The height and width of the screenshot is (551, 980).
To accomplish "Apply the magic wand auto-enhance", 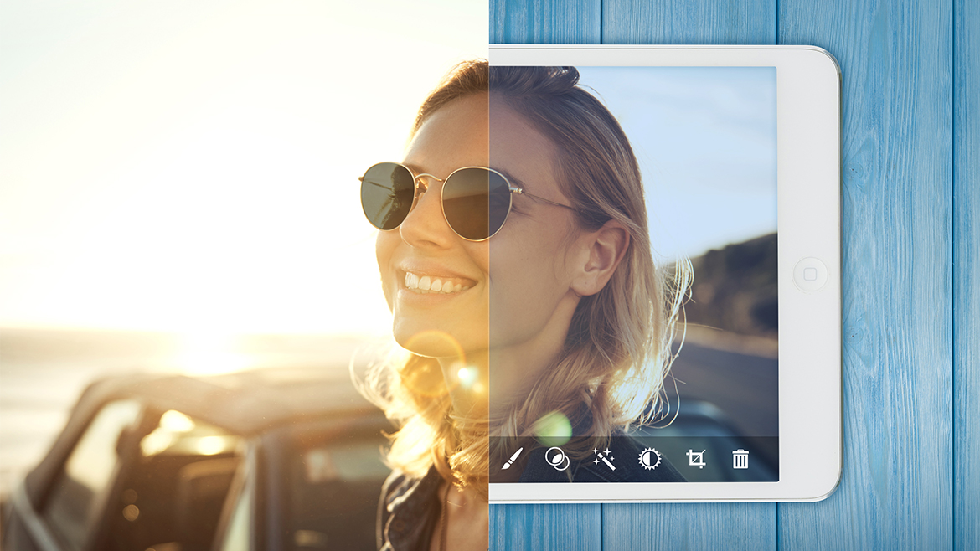I will click(x=603, y=458).
